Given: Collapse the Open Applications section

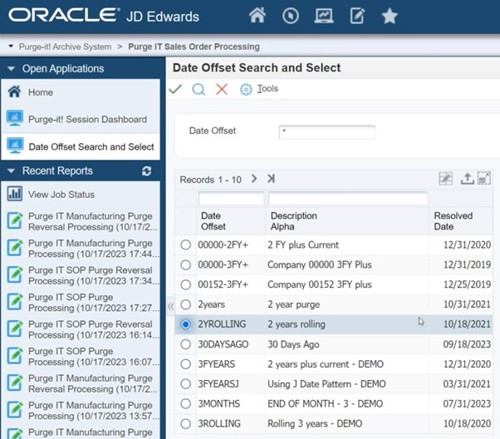Looking at the screenshot, I should pos(11,69).
